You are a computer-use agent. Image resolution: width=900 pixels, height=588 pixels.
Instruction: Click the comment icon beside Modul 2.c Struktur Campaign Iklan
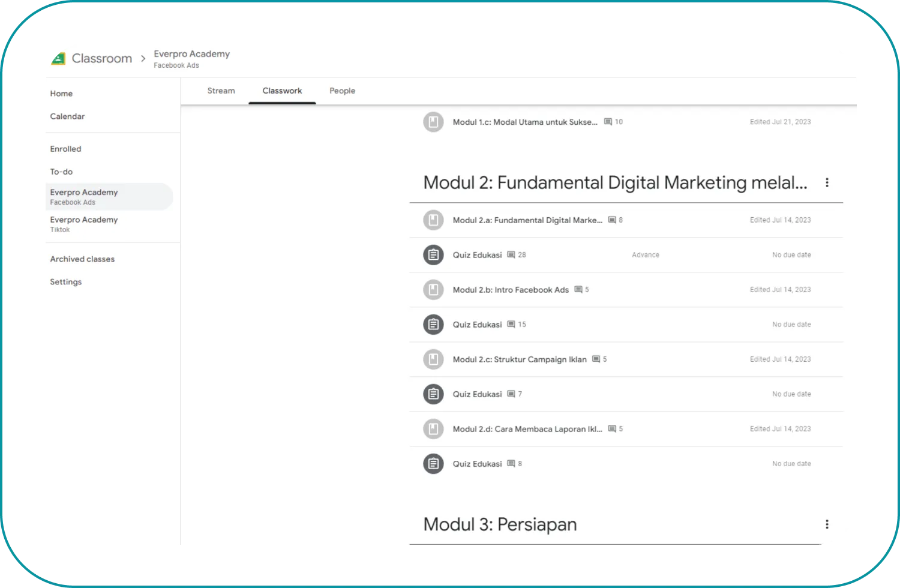click(596, 359)
